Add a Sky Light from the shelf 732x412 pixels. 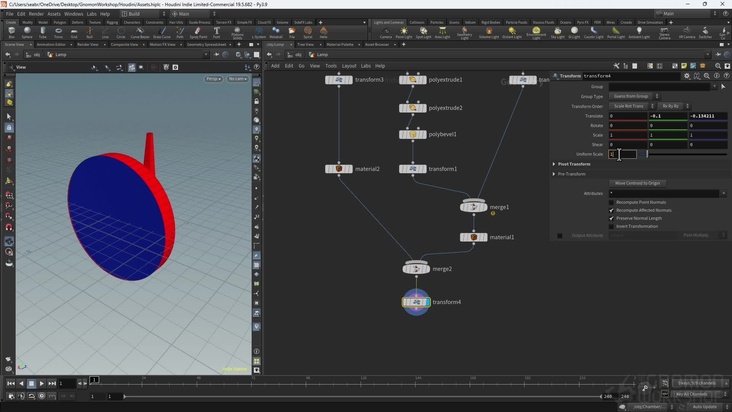tap(557, 32)
